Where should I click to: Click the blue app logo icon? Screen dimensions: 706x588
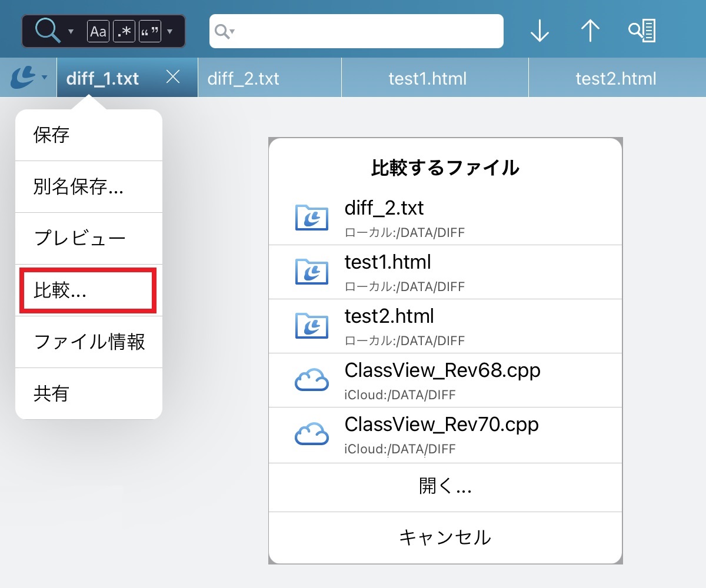[x=22, y=76]
